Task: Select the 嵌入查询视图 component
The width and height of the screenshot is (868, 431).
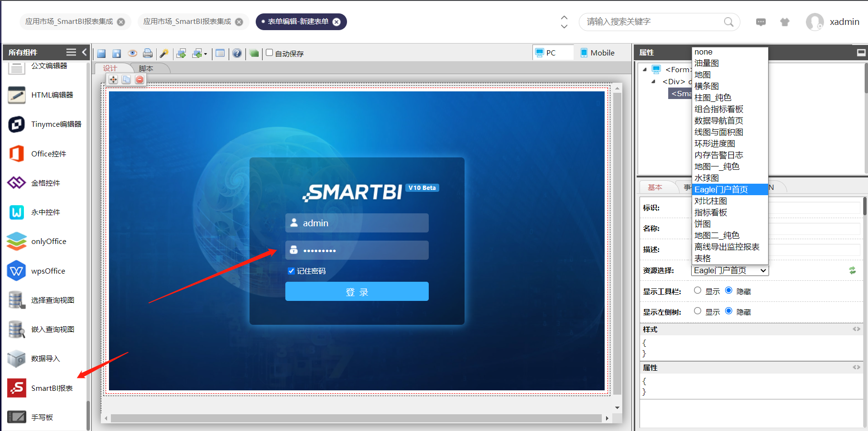Action: (41, 329)
